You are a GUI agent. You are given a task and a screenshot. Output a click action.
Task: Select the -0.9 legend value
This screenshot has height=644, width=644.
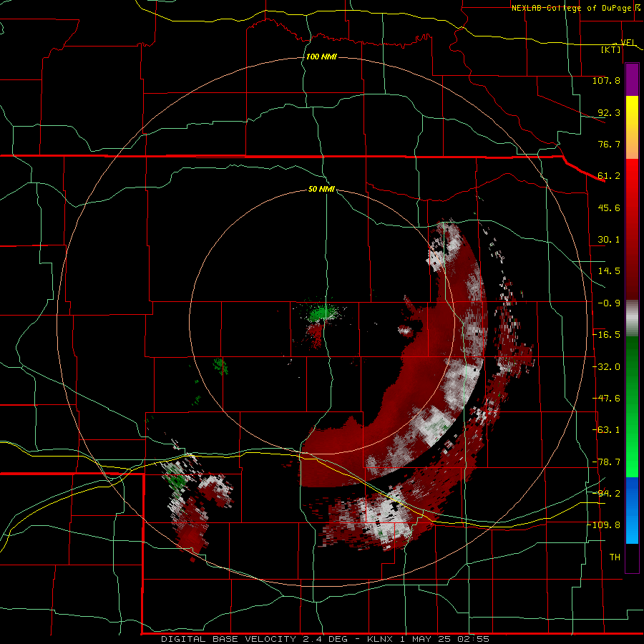pos(609,303)
